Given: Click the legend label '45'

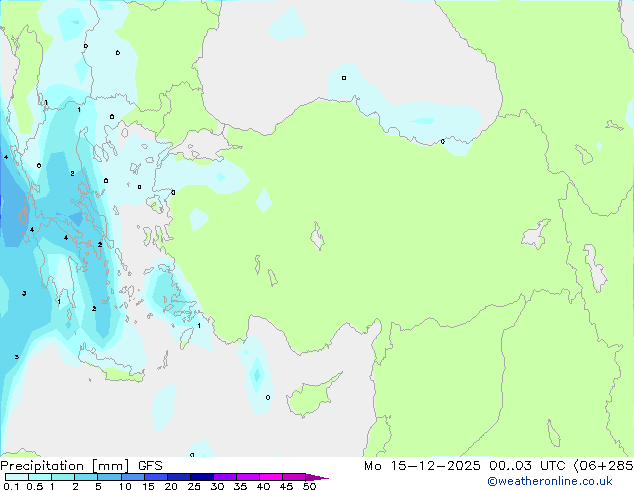Looking at the screenshot, I should coord(286,486).
